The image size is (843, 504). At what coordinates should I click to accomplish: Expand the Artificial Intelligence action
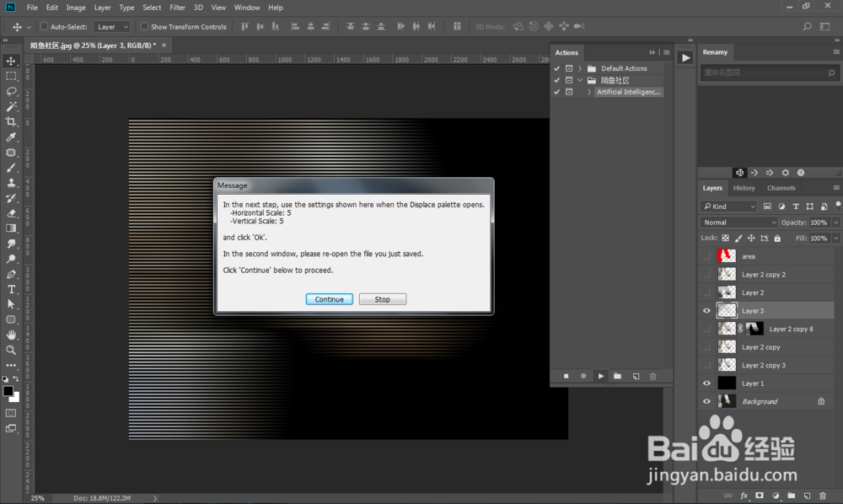point(589,92)
